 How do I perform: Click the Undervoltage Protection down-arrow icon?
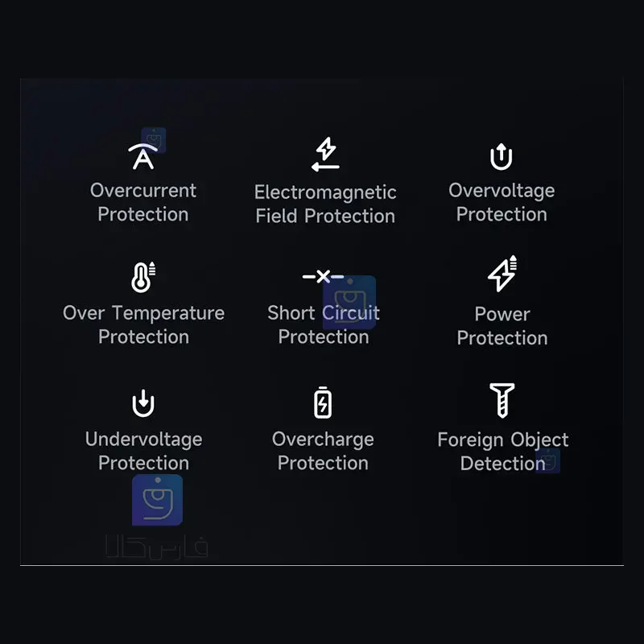[x=142, y=402]
